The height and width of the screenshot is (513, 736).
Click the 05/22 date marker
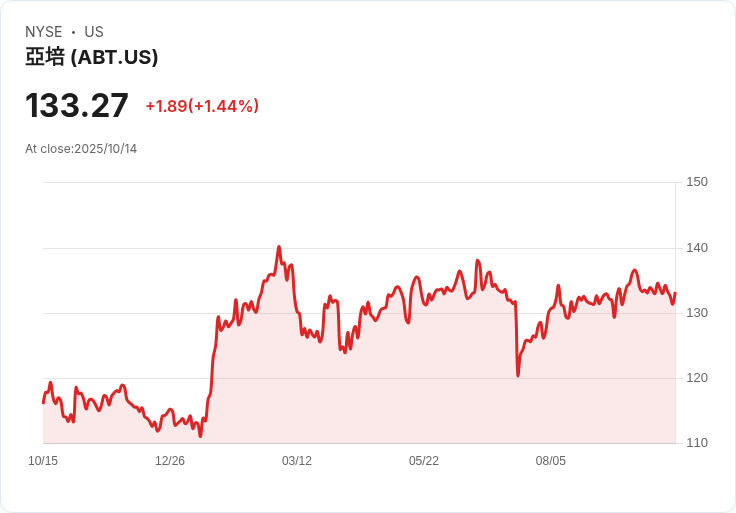424,461
